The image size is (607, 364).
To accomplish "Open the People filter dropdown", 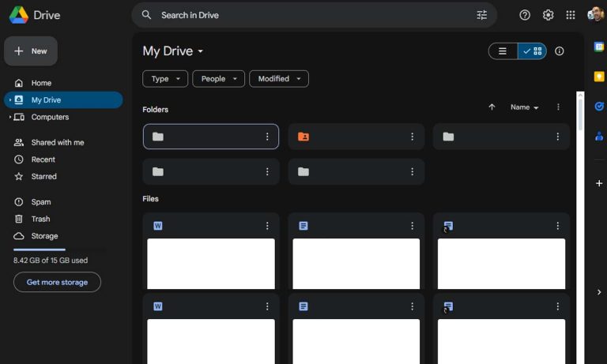I will 218,79.
